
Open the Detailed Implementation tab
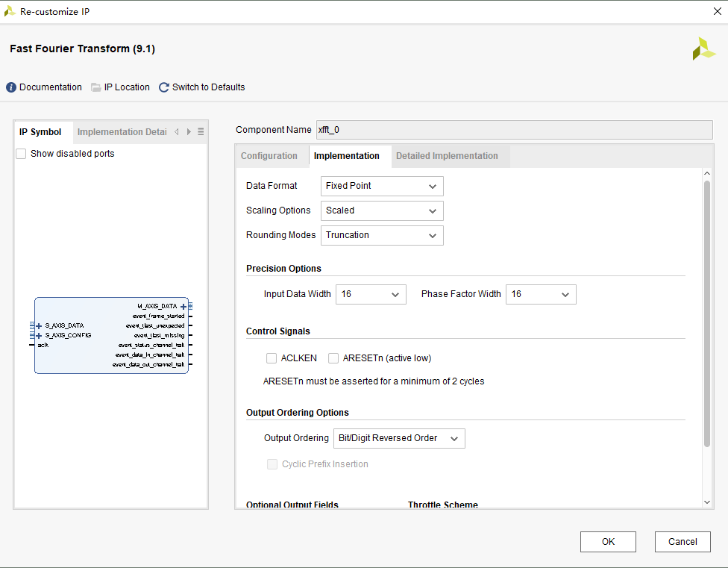446,156
